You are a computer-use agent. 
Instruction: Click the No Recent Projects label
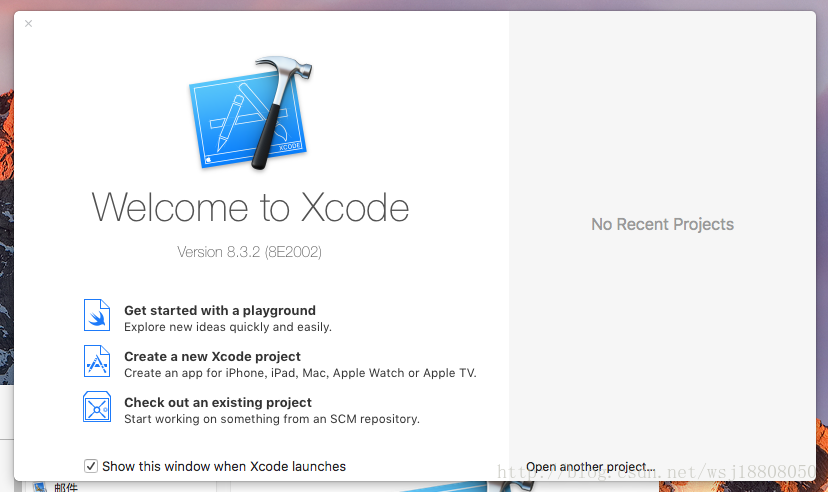click(x=662, y=224)
